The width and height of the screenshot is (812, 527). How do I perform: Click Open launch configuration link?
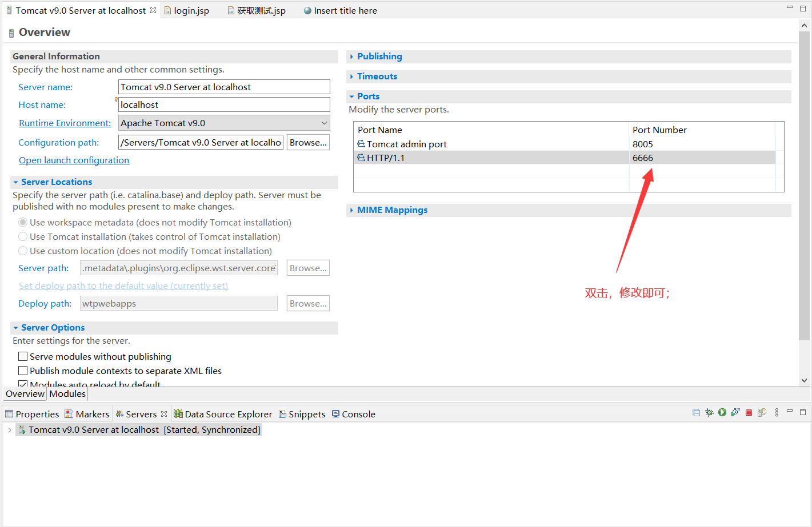click(74, 160)
